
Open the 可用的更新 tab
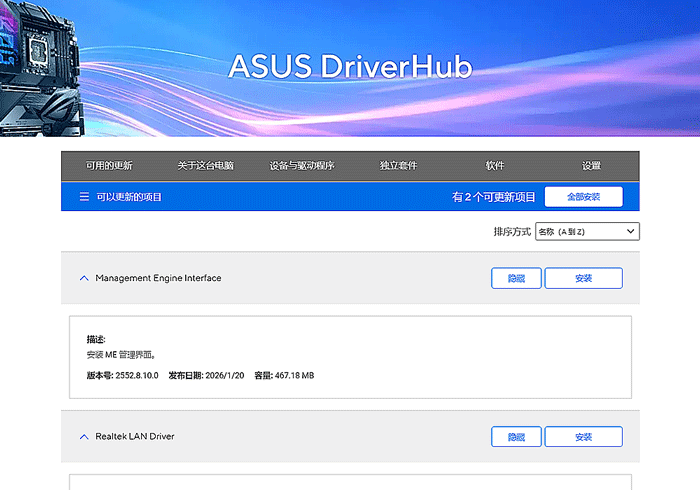click(x=109, y=166)
